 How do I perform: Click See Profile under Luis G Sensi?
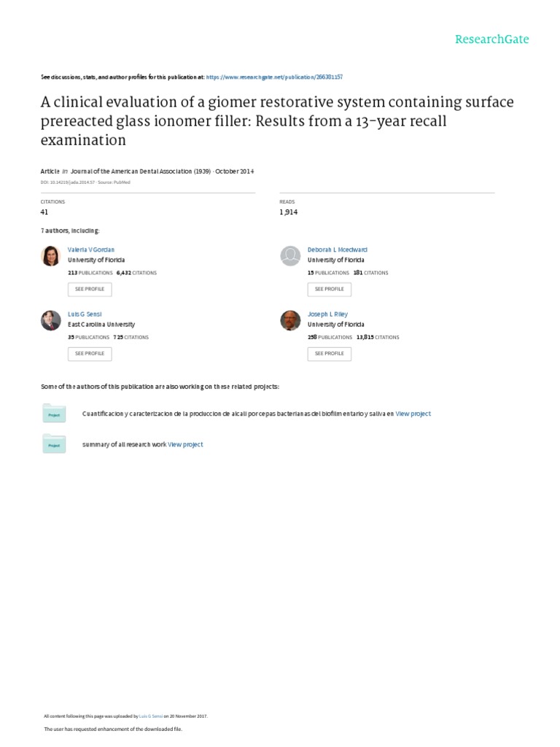(x=90, y=353)
